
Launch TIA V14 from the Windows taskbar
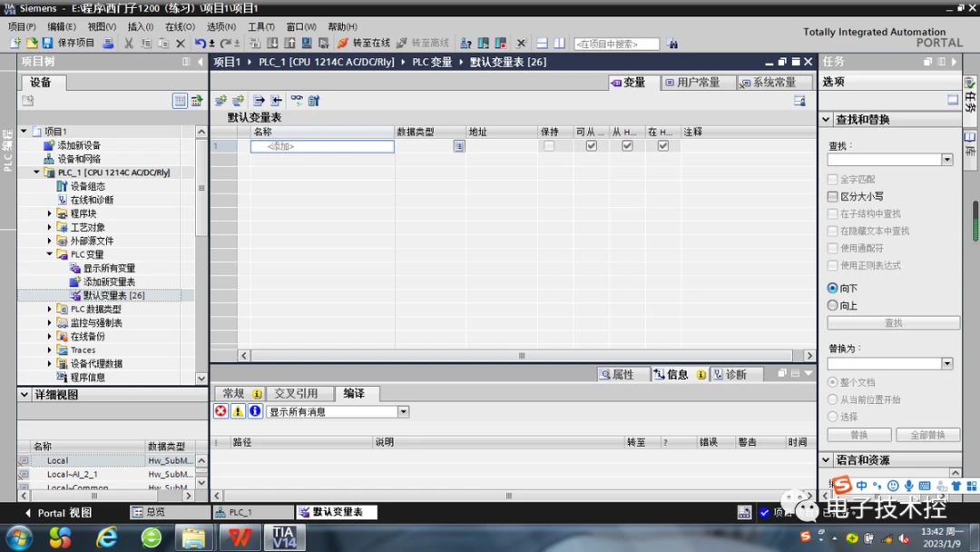click(284, 537)
